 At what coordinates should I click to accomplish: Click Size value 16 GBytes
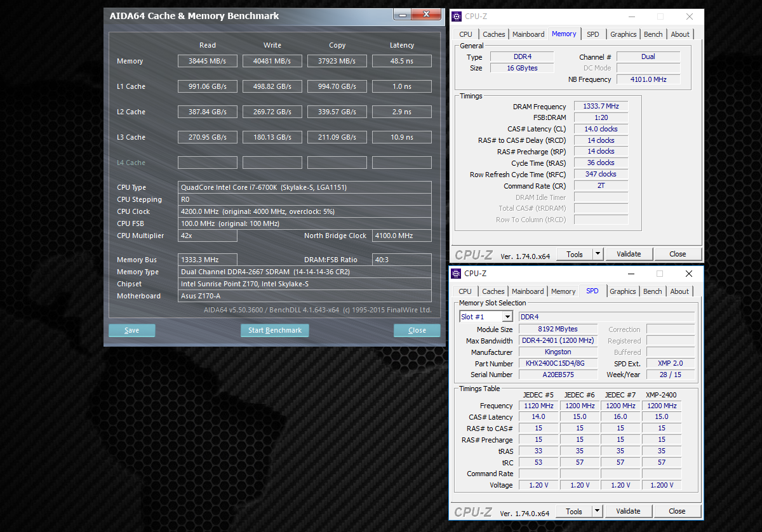(x=522, y=68)
